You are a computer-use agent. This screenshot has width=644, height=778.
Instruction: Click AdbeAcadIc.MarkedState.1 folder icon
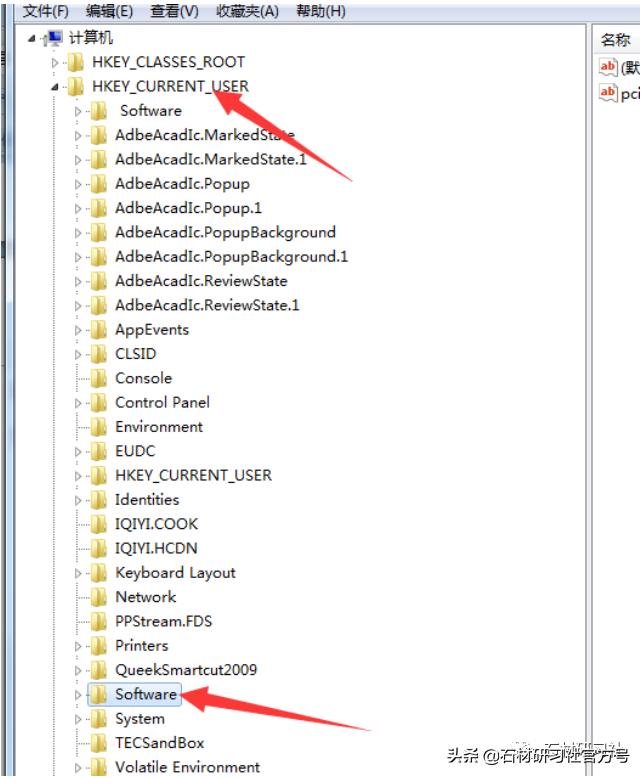[x=98, y=160]
